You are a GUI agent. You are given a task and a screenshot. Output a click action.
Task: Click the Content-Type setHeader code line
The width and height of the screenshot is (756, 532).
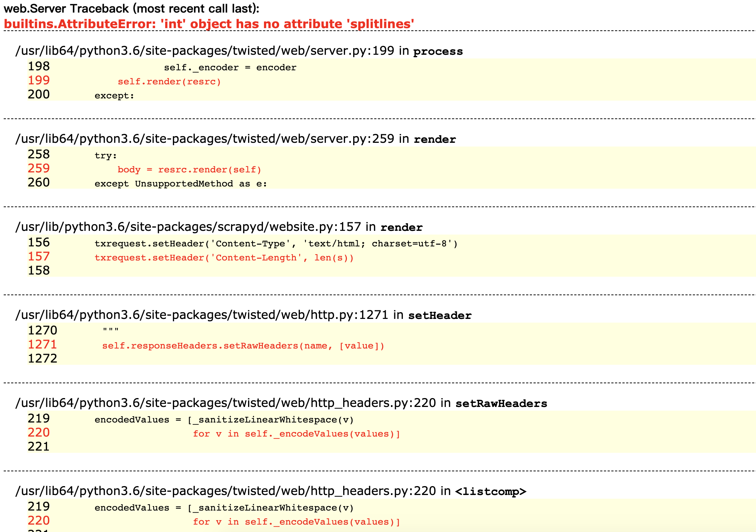pos(276,243)
